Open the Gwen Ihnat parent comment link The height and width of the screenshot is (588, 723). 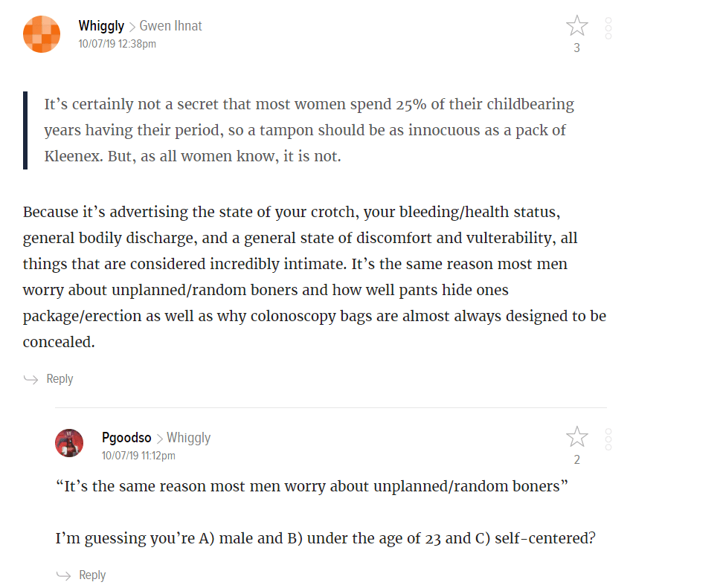pos(170,26)
